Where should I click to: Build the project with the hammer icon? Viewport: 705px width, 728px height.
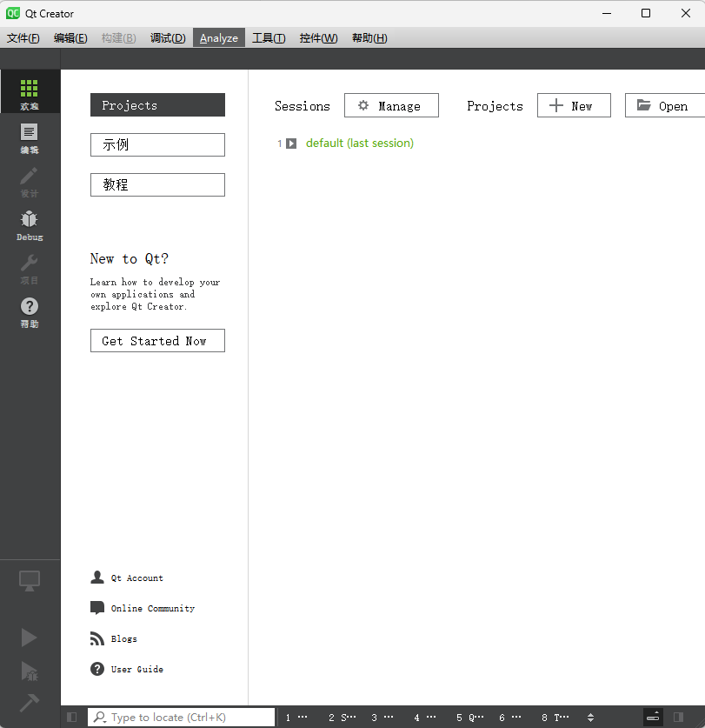[30, 703]
